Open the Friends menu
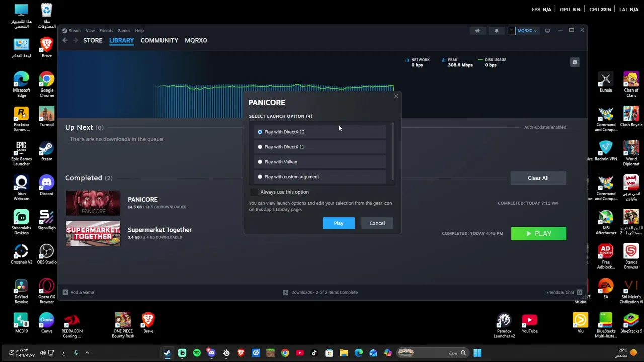 (106, 31)
